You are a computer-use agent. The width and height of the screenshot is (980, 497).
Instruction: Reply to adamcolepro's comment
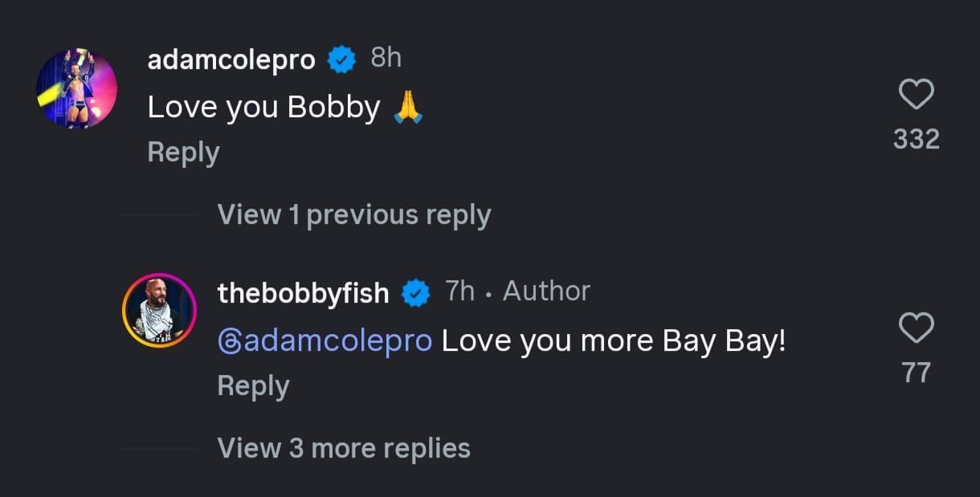coord(182,151)
